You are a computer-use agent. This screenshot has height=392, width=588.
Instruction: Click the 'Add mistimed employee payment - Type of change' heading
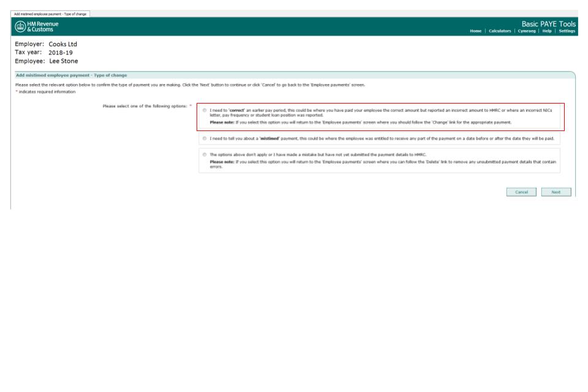[x=71, y=75]
